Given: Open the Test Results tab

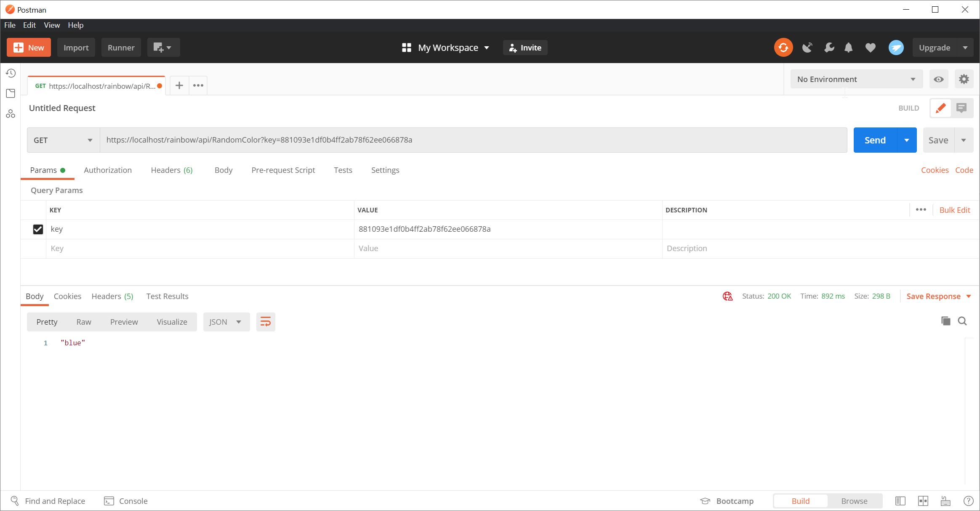Looking at the screenshot, I should tap(167, 296).
